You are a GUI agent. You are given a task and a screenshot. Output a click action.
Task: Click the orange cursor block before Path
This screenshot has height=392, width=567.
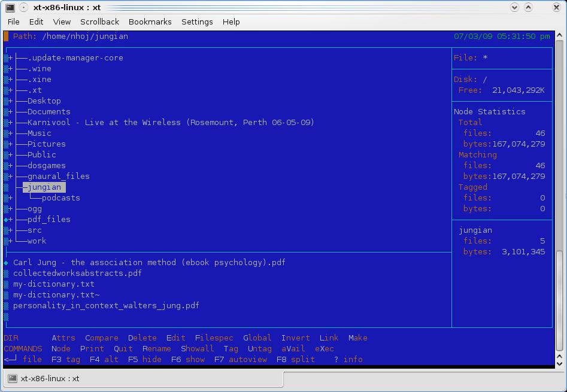pos(6,37)
